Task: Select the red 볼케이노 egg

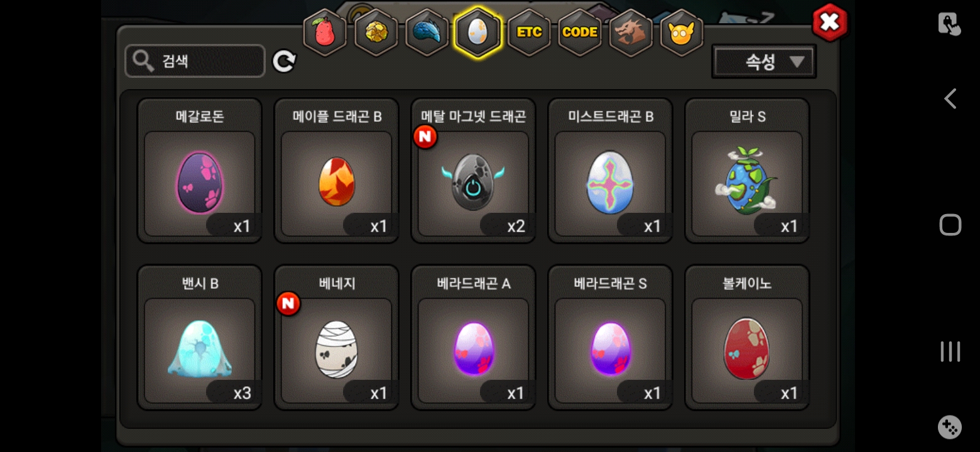Action: click(x=747, y=338)
